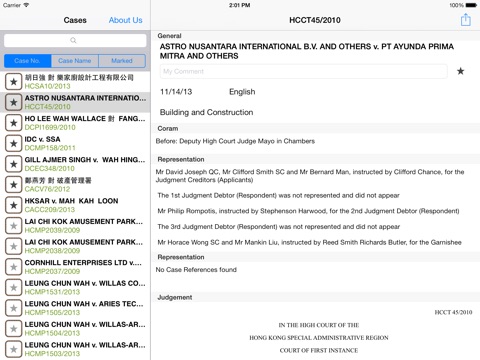The image size is (480, 360).
Task: Star the HCMP2039/2009 Lai Chi Kok case
Action: pyautogui.click(x=13, y=226)
